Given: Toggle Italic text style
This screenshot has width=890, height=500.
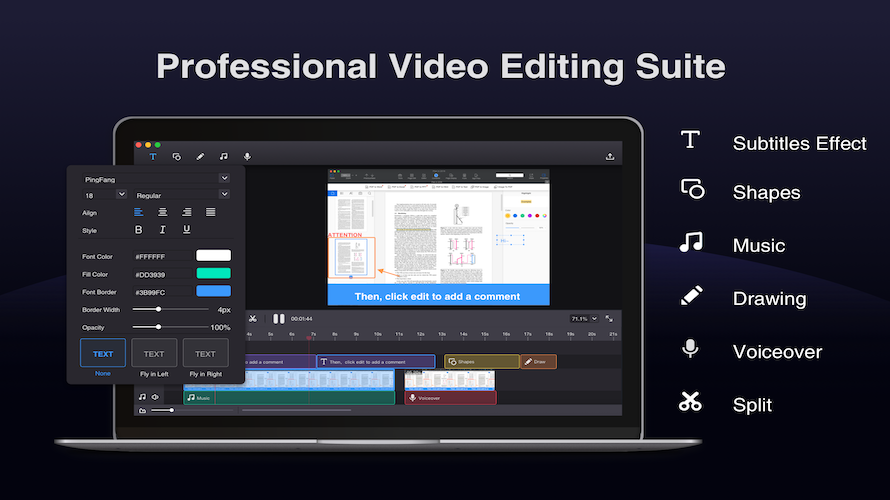Looking at the screenshot, I should pos(162,230).
